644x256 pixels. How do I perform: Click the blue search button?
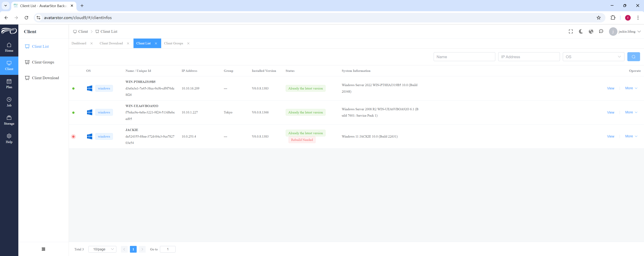tap(633, 57)
